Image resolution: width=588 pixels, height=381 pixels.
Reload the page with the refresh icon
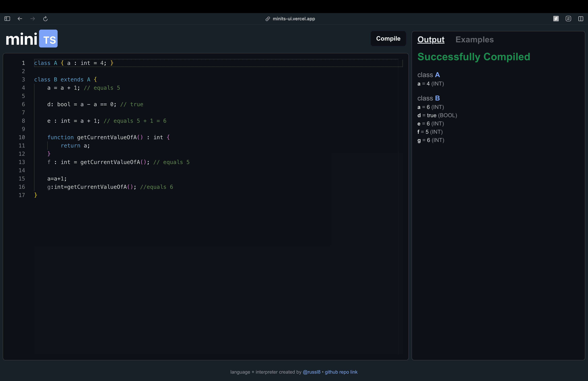pyautogui.click(x=45, y=19)
